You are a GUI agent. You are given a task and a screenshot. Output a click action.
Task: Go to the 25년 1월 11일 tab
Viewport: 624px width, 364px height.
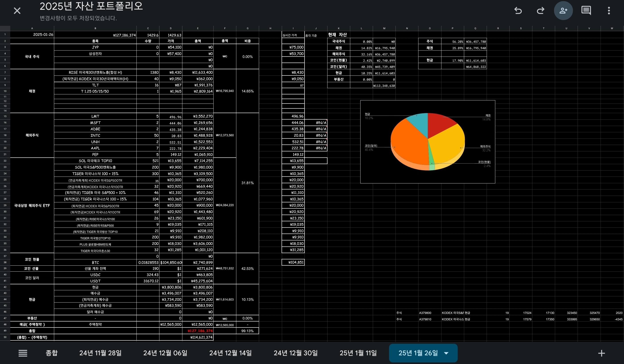click(358, 353)
